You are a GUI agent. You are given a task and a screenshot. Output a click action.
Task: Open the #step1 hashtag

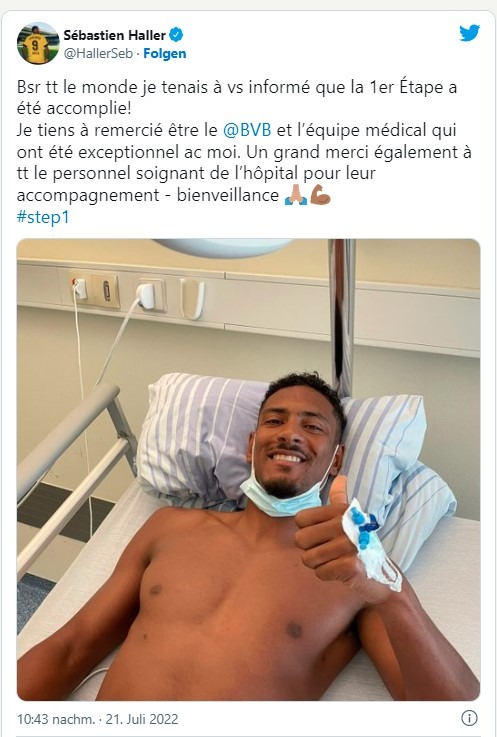point(43,217)
